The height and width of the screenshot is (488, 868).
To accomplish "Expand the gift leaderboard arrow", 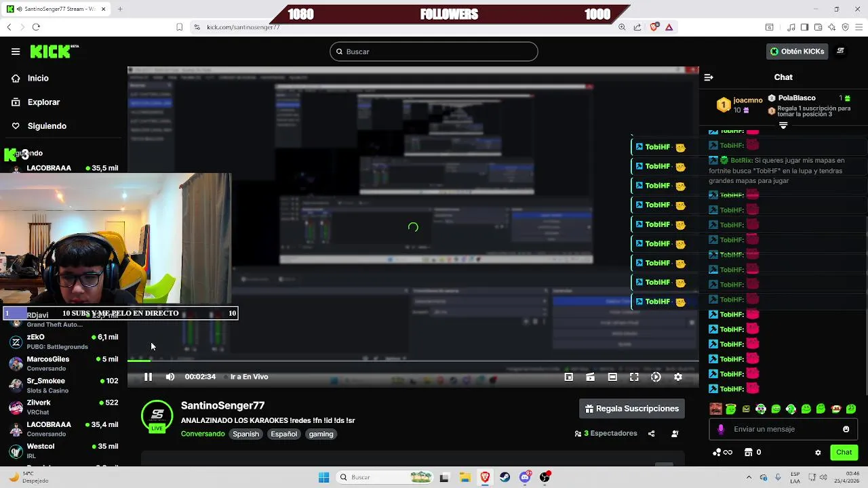I will 783,125.
